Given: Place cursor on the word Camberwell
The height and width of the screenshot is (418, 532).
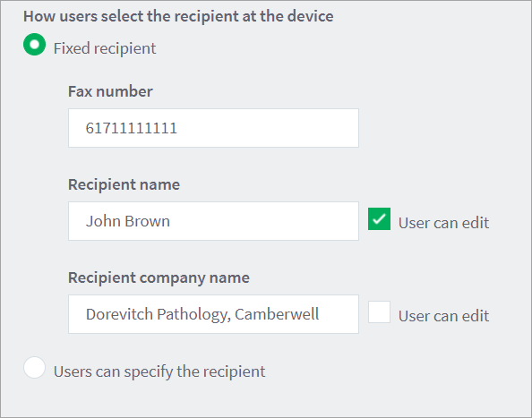Looking at the screenshot, I should point(277,314).
